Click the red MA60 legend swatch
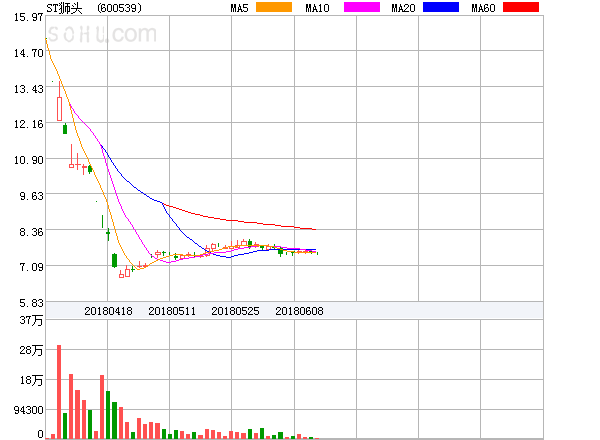Viewport: 600px width, 440px height. tap(521, 7)
